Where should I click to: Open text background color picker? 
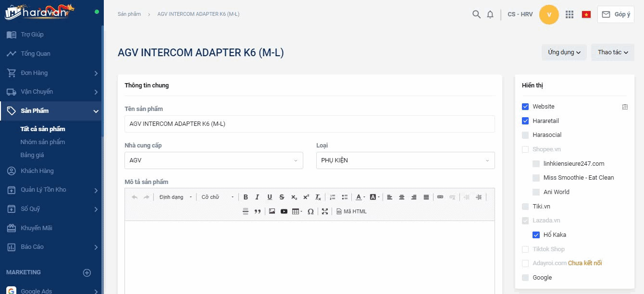pos(375,197)
